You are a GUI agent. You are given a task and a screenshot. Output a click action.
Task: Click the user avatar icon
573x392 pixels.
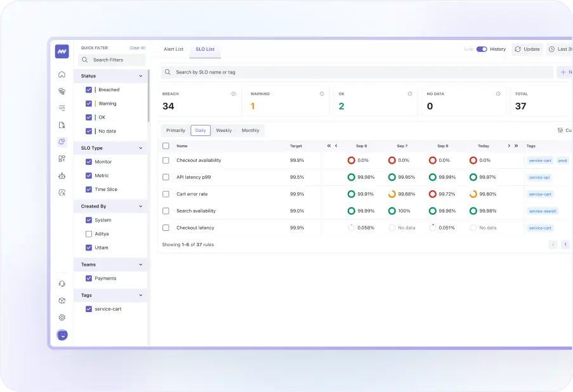pos(62,335)
